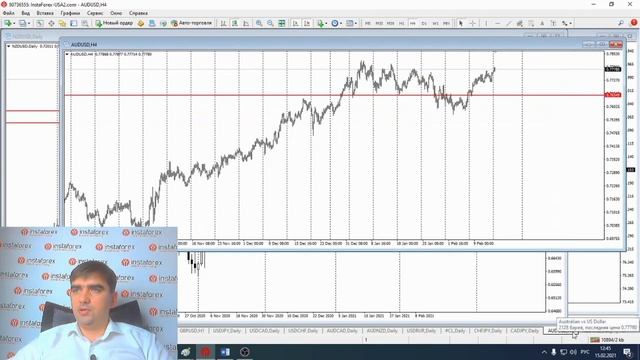Click the Periods clock icon
The image size is (640, 360).
[x=335, y=23]
